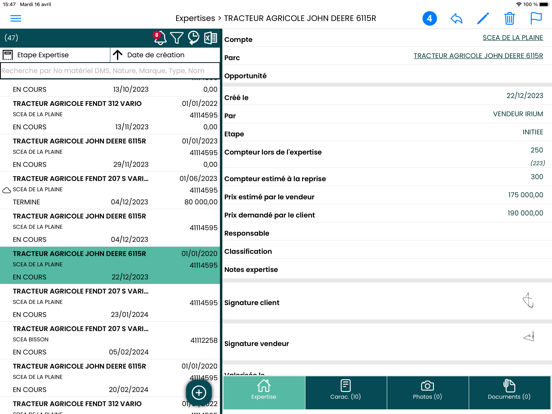Click counter value 250
The image size is (552, 414).
537,150
